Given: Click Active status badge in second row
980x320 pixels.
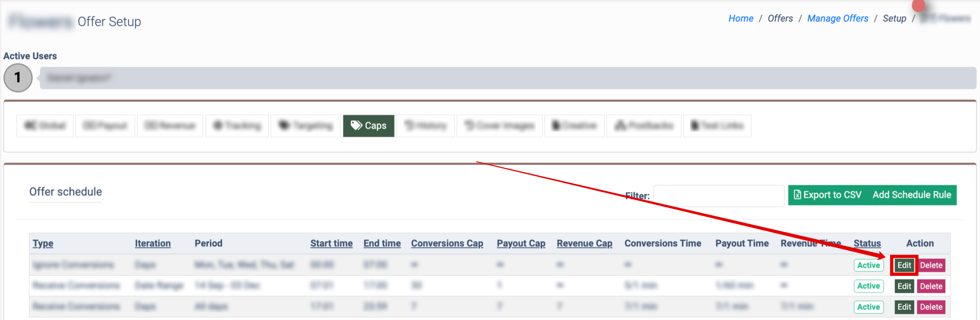Looking at the screenshot, I should [868, 286].
